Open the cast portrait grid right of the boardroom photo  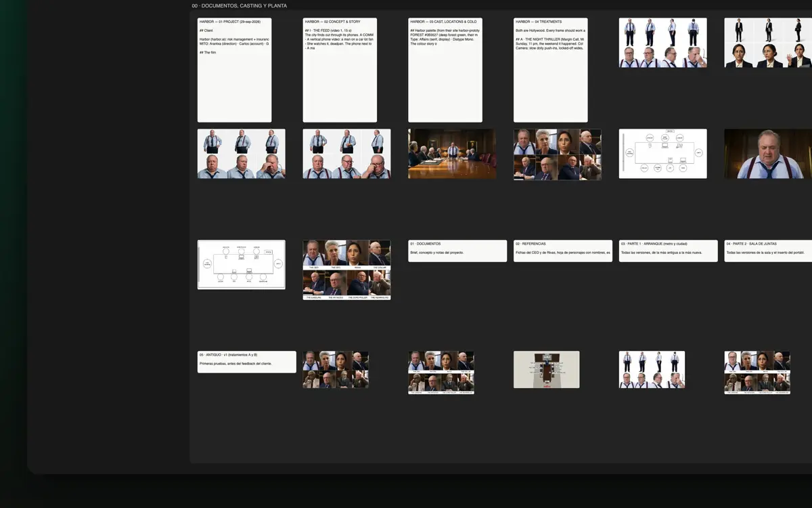coord(558,154)
